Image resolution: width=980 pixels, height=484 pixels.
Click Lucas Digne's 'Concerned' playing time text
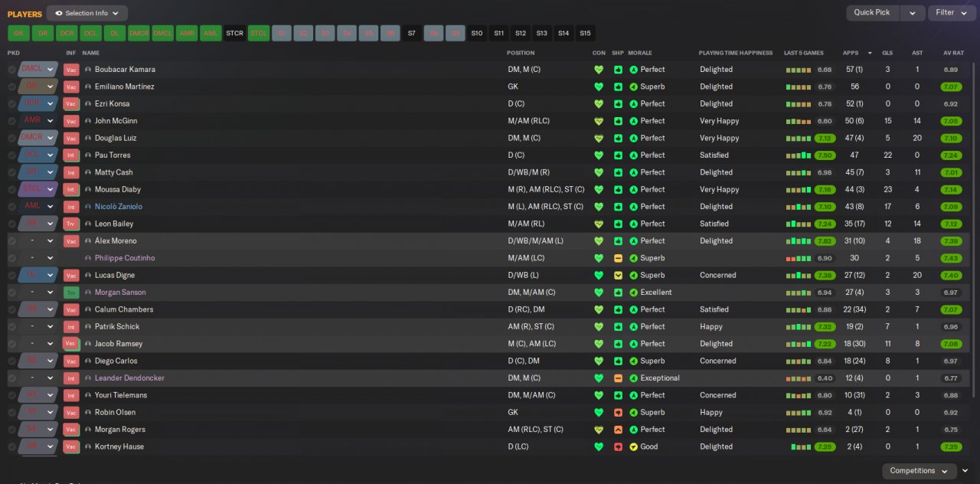click(718, 275)
